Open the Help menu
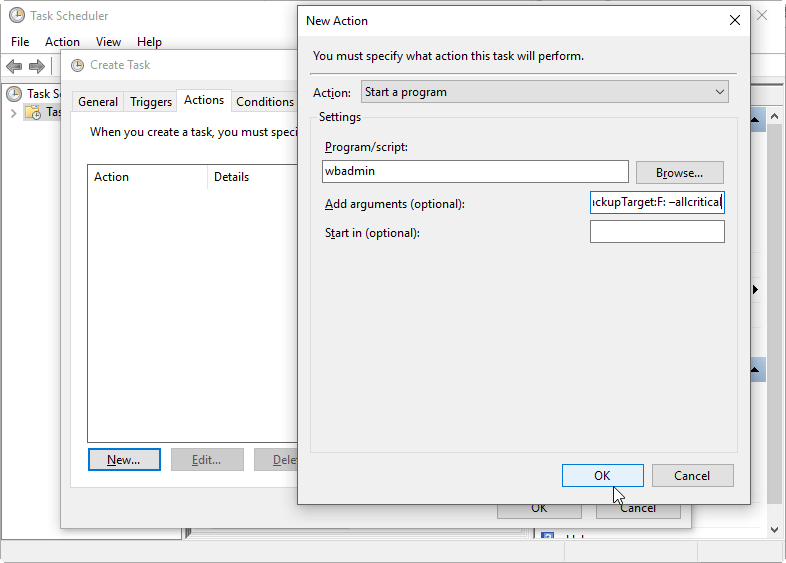The height and width of the screenshot is (563, 786). [x=149, y=42]
